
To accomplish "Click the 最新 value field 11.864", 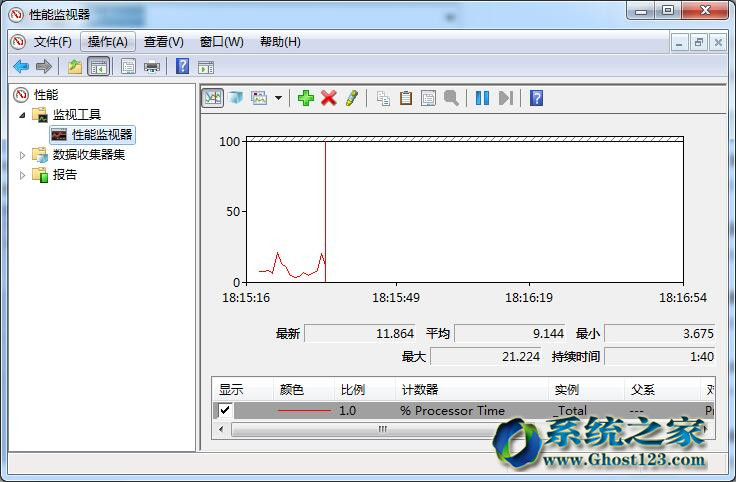I will pos(360,334).
